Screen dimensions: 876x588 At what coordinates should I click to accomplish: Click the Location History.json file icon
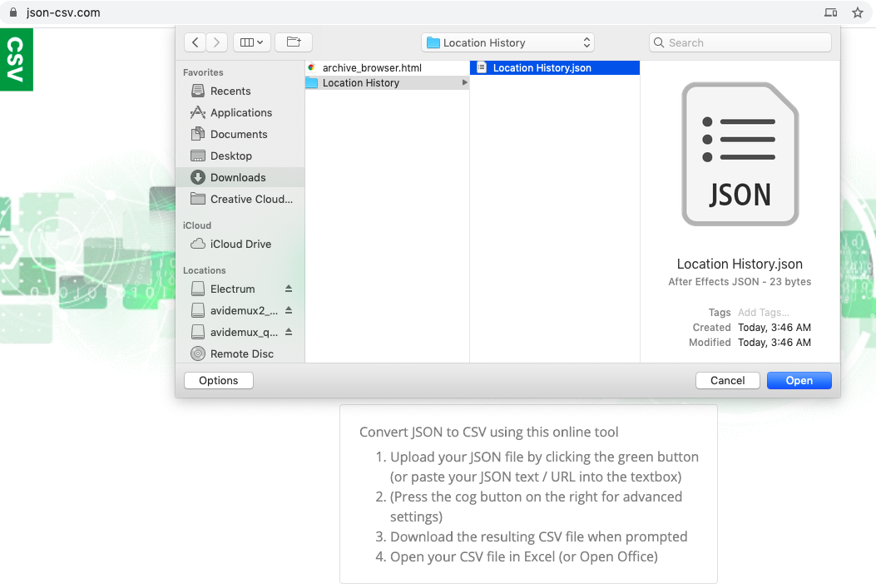tap(481, 67)
